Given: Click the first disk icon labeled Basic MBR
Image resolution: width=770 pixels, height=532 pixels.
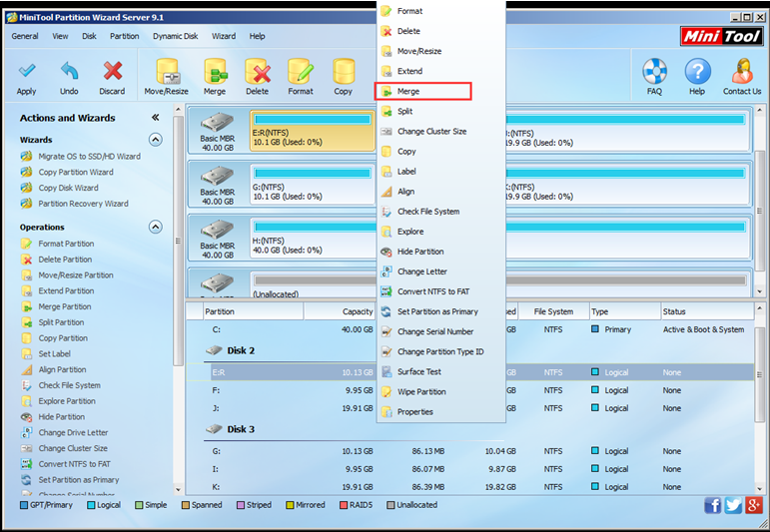Looking at the screenshot, I should tap(217, 122).
